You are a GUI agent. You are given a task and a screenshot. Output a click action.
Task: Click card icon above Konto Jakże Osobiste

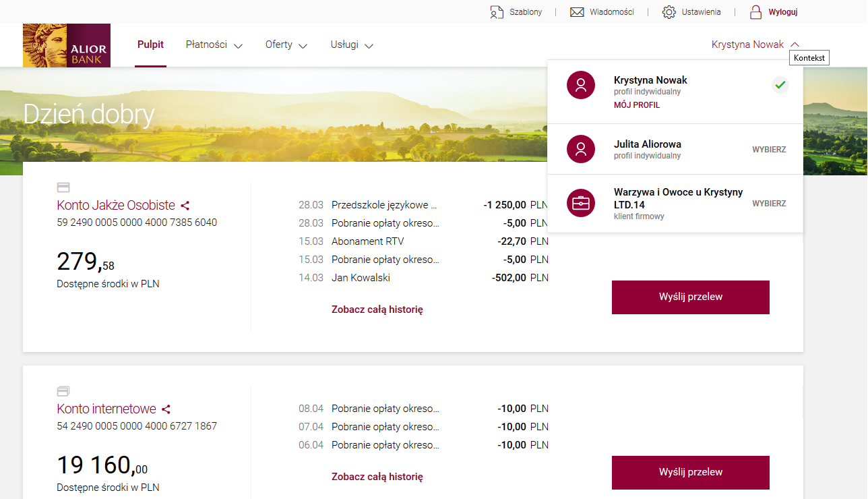click(63, 187)
